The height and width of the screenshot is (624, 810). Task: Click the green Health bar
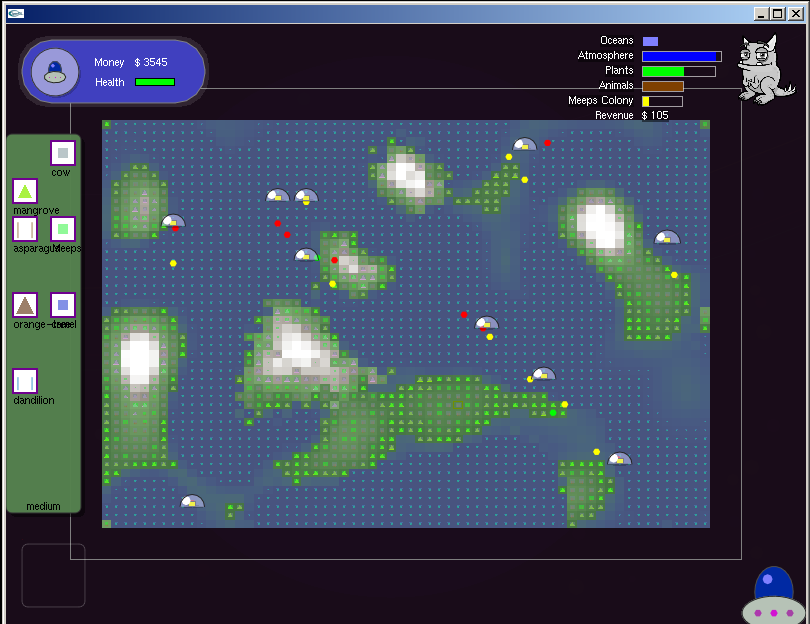(x=155, y=82)
